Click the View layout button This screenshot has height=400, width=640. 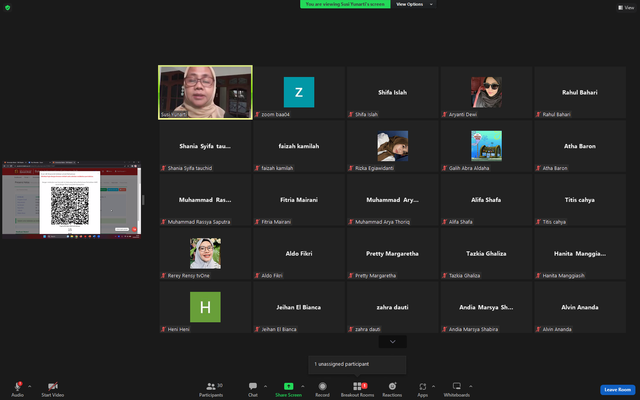point(626,7)
